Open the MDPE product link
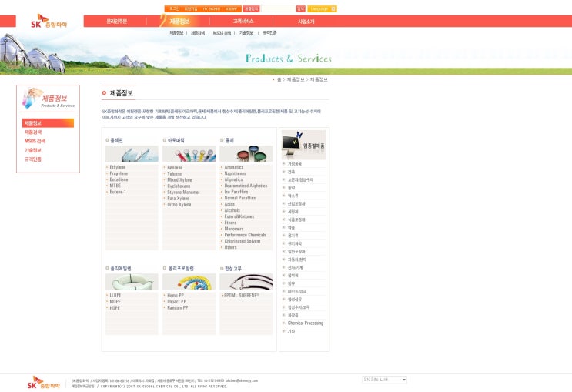The image size is (572, 392). tap(115, 301)
